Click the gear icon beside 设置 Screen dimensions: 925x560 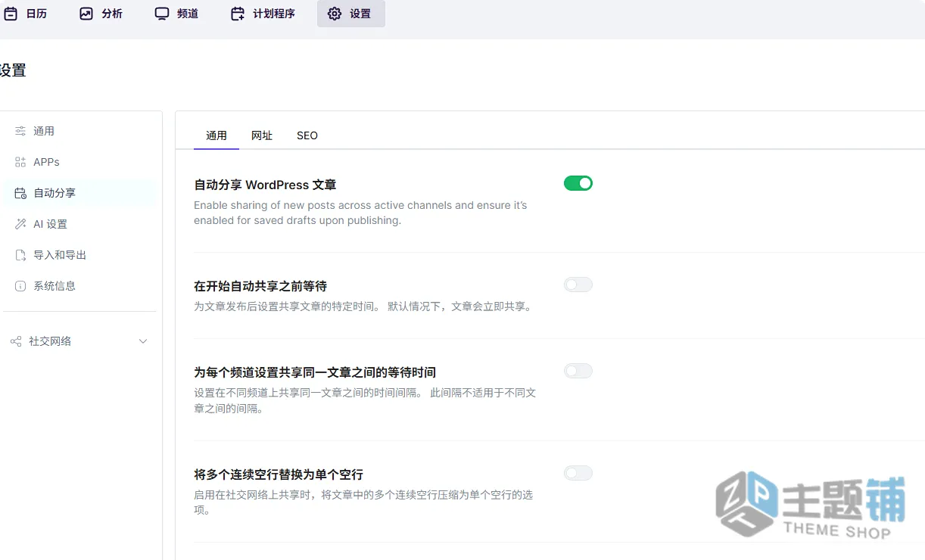tap(335, 14)
